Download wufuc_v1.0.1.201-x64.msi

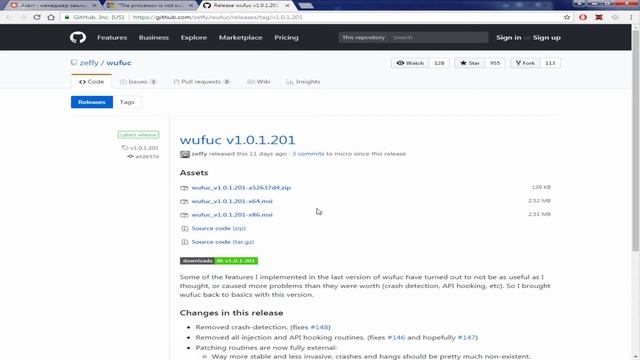[x=232, y=201]
